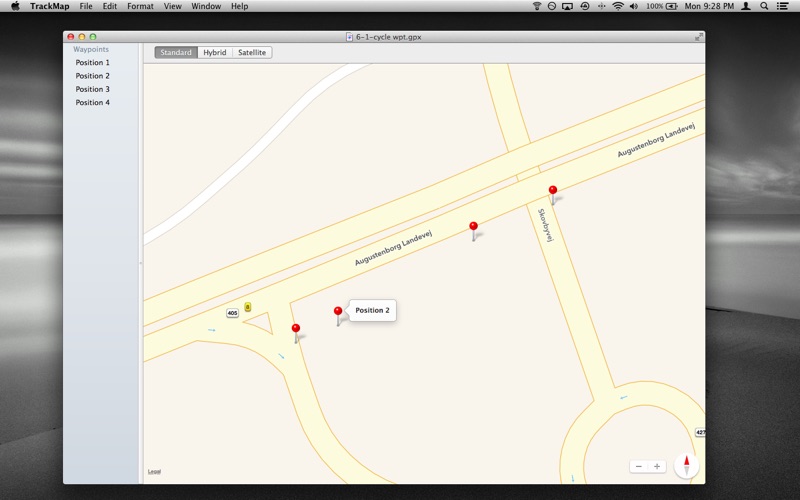Click the Skovbyvej street label
The image size is (800, 500).
(545, 225)
